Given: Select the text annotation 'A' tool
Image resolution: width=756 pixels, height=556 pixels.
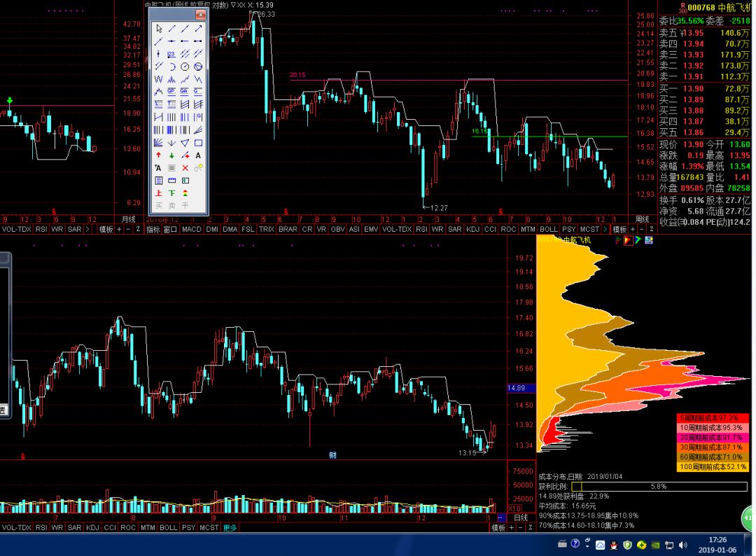Looking at the screenshot, I should [199, 155].
